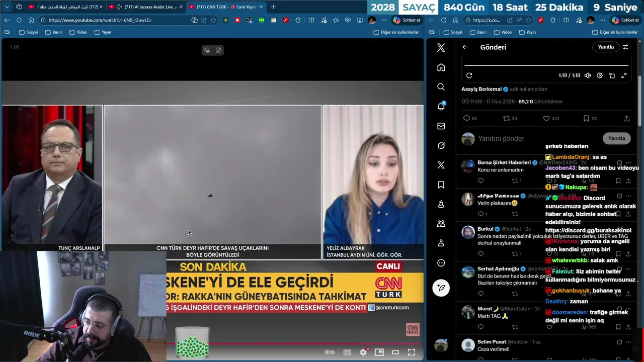Toggle YouTube autoplay switch in player
644x362 pixels.
pyautogui.click(x=330, y=352)
